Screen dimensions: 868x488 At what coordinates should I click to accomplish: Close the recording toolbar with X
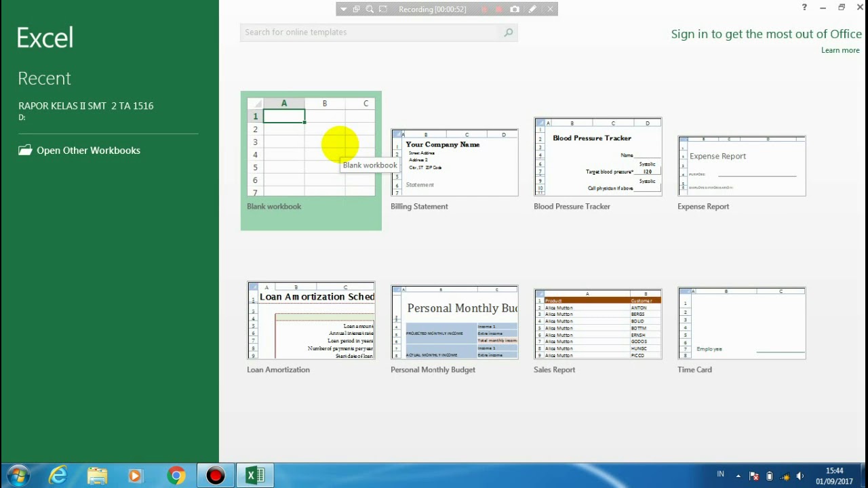pos(550,9)
